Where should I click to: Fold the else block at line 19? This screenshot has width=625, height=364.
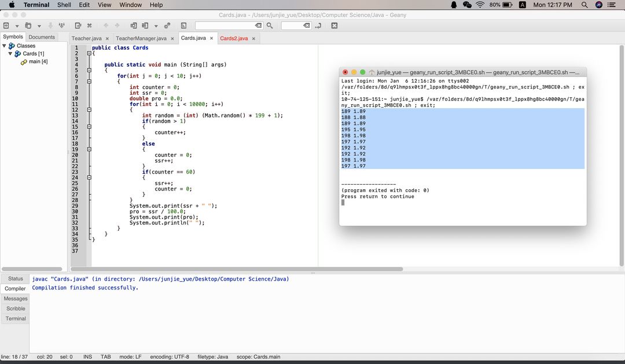pos(89,149)
